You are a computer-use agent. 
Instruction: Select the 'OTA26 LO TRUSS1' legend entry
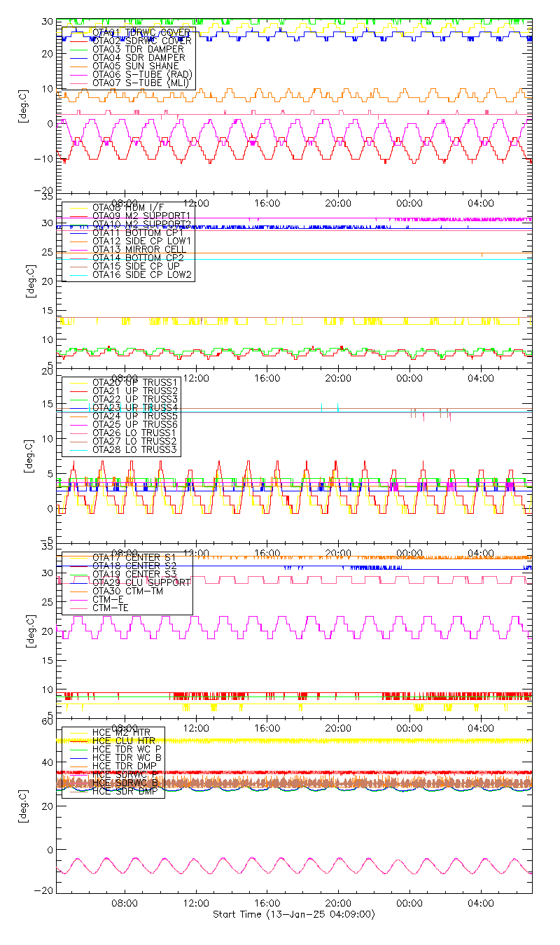pos(135,432)
